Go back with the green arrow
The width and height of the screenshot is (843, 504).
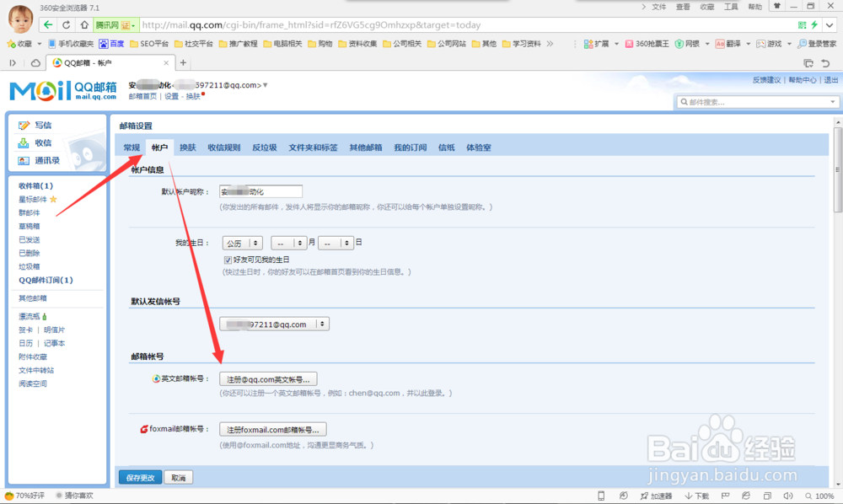point(48,24)
